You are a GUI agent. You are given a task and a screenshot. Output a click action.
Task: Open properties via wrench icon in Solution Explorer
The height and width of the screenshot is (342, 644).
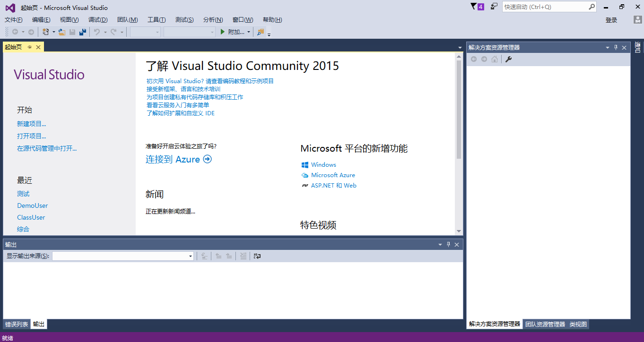coord(509,59)
